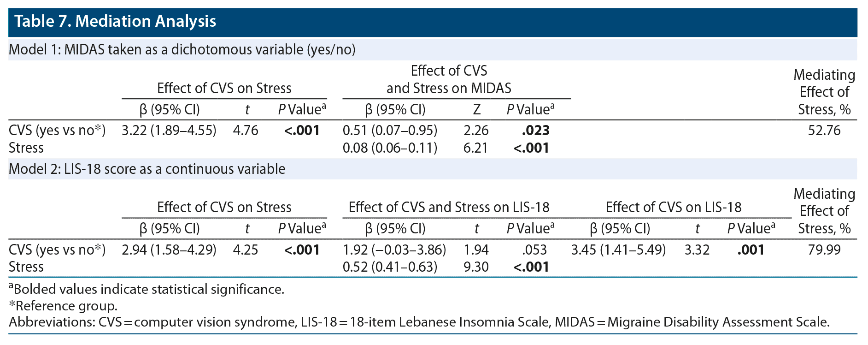Click the bolded .023 P value
The height and width of the screenshot is (345, 868).
pos(535,131)
